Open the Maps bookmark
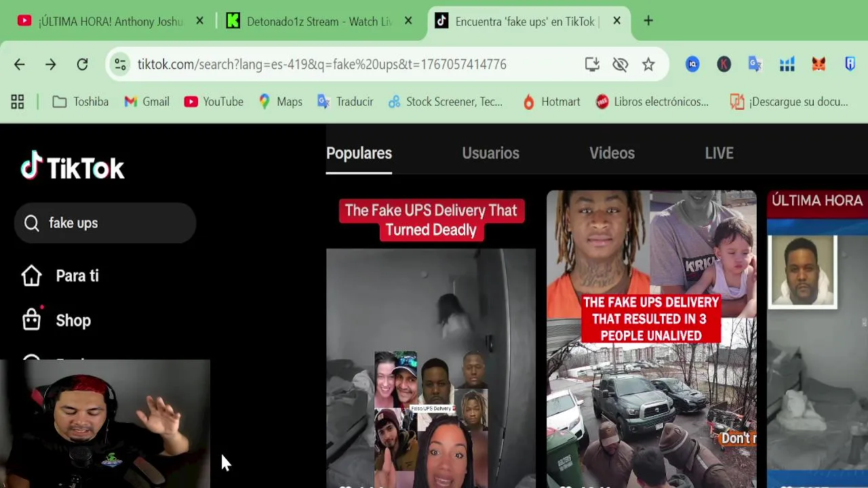868x488 pixels. tap(280, 102)
